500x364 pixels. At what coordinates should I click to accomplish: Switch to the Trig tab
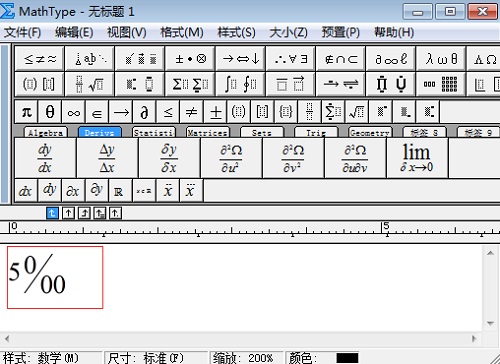click(x=316, y=132)
